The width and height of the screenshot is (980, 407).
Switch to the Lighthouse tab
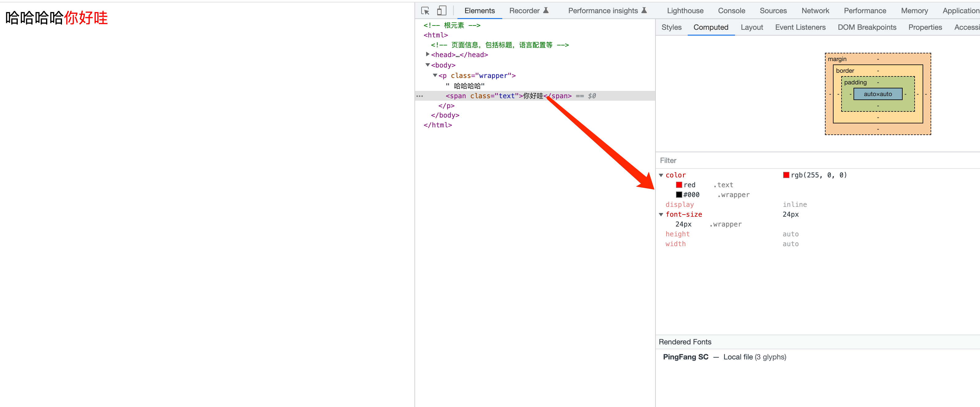(685, 11)
